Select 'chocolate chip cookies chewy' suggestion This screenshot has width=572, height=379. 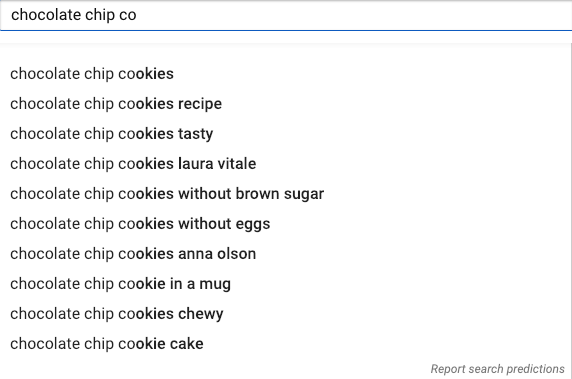286,314
